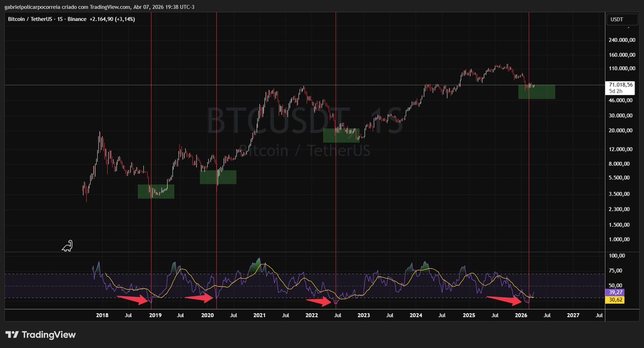Select the current price label 71.018,56
This screenshot has height=348, width=644.
[621, 85]
